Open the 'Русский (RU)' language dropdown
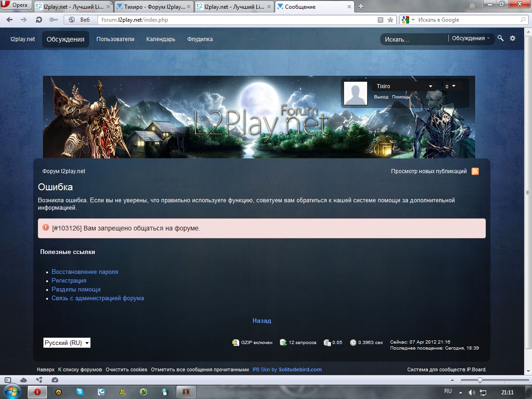 pyautogui.click(x=67, y=343)
